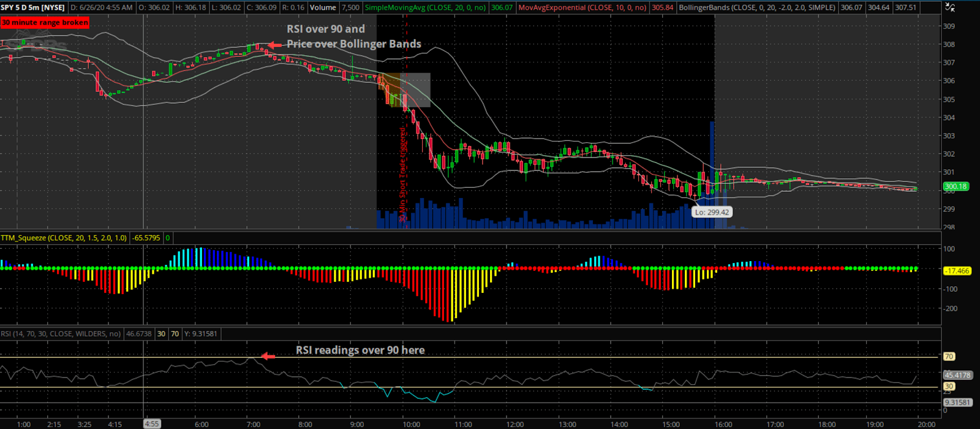Select the BollingerBands study label
Screen dimensions: 980x429
click(x=757, y=7)
